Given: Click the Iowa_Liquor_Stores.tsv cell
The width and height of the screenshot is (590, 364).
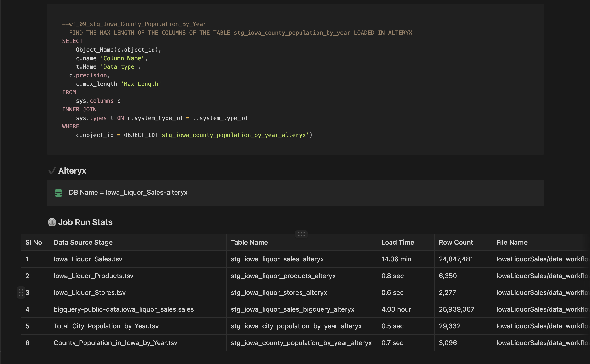Looking at the screenshot, I should (x=138, y=292).
